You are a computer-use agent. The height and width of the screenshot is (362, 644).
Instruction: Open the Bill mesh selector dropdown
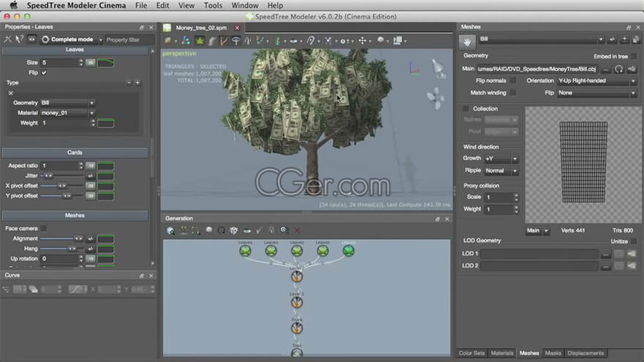[542, 39]
